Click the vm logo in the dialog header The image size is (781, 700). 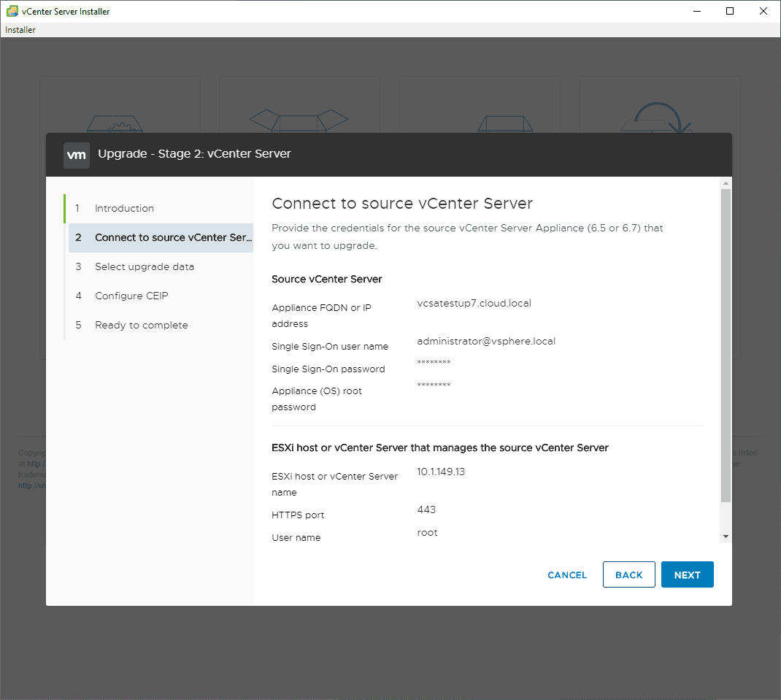point(77,155)
